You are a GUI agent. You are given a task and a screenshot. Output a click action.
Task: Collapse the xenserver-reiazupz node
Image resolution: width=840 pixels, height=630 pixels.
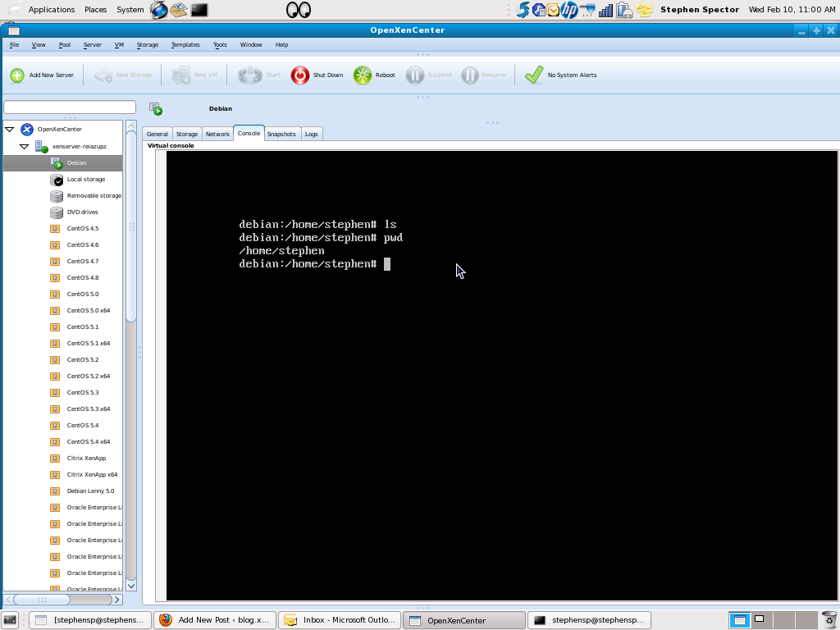[x=25, y=147]
